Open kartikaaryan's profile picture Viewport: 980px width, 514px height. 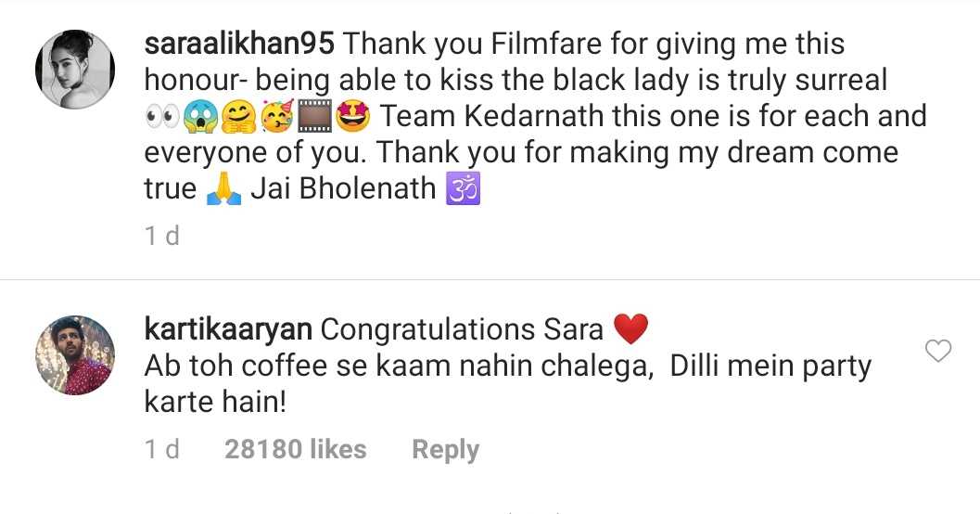coord(75,355)
